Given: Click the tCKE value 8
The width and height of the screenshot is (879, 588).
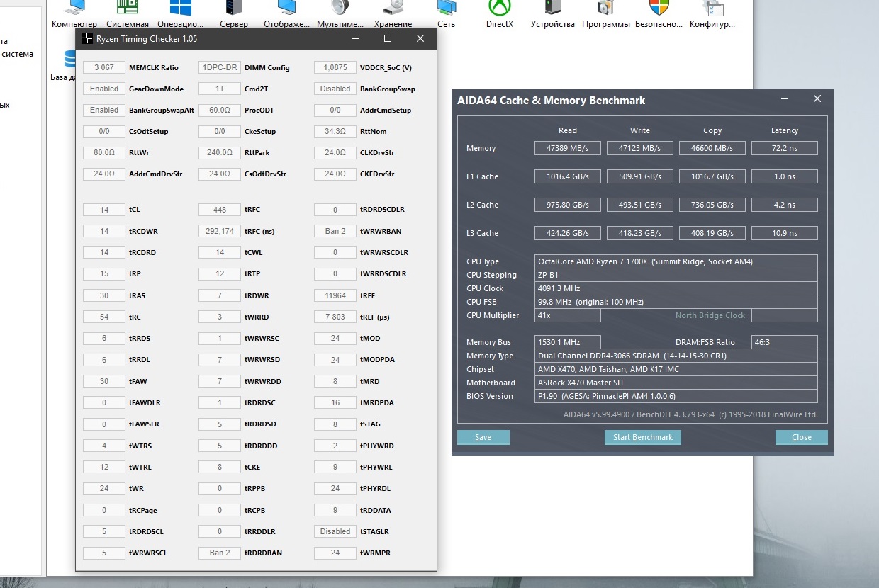Looking at the screenshot, I should click(x=220, y=467).
